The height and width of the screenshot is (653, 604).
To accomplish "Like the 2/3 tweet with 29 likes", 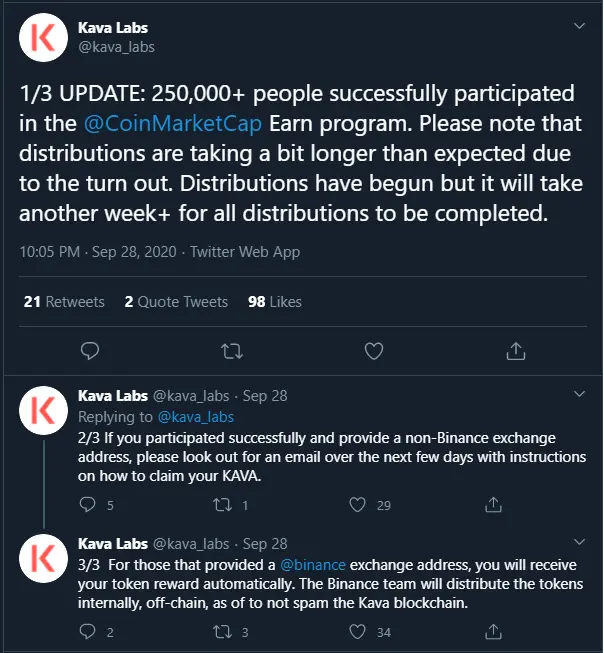I will pos(357,505).
